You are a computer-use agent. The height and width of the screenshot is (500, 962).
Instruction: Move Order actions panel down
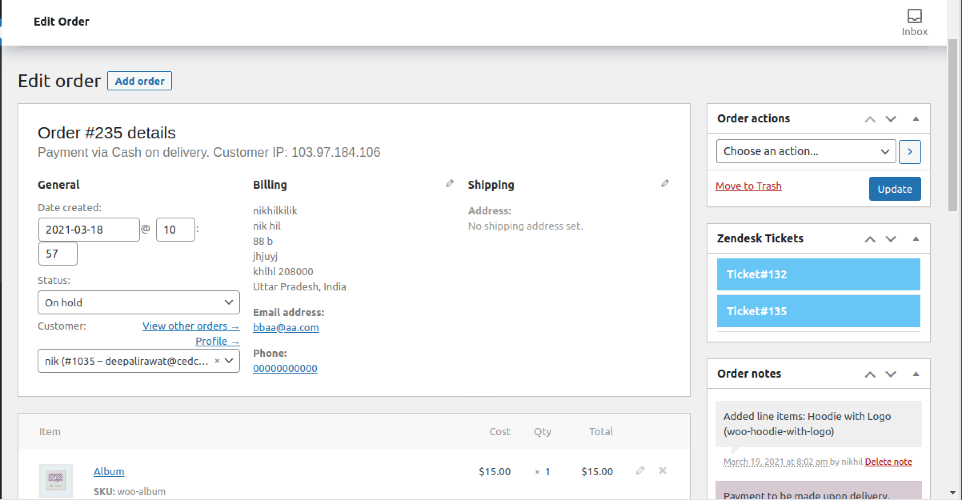(x=891, y=119)
